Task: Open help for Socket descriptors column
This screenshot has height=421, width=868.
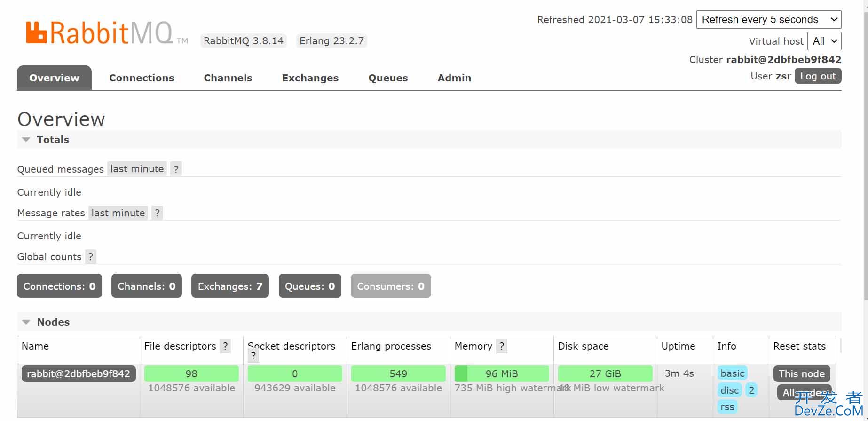Action: (x=253, y=356)
